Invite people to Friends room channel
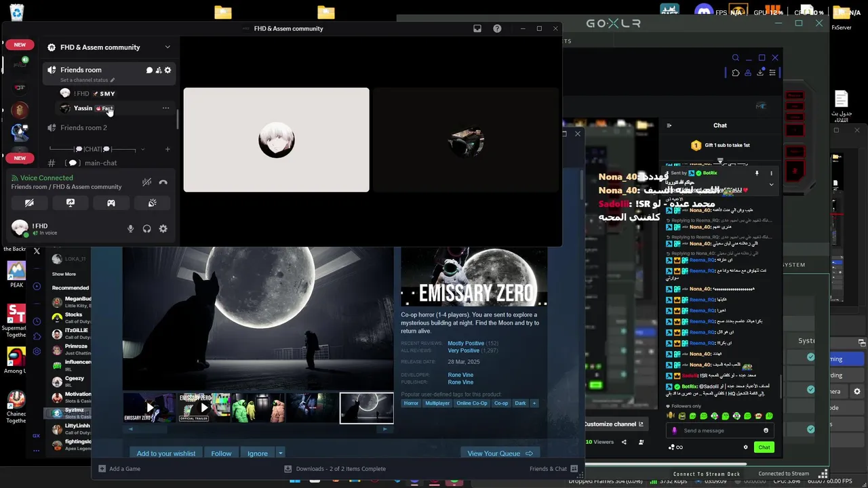This screenshot has height=488, width=868. point(159,70)
